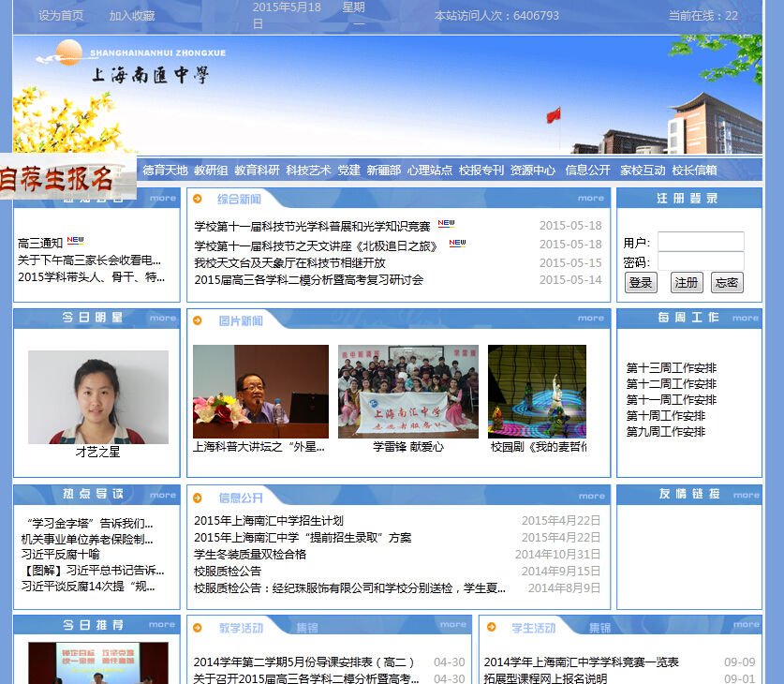Click the 忘密 forgot-password link
The image size is (784, 684).
click(726, 282)
